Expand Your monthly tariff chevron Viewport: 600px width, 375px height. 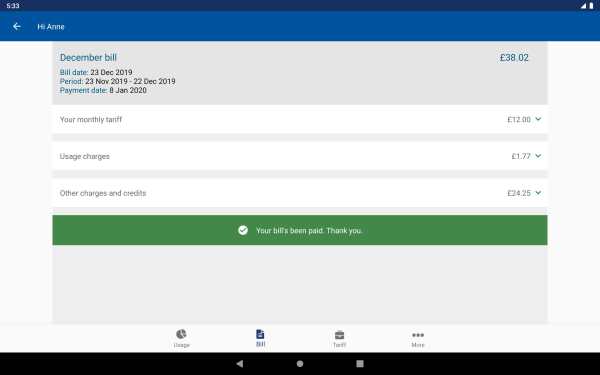pos(538,119)
